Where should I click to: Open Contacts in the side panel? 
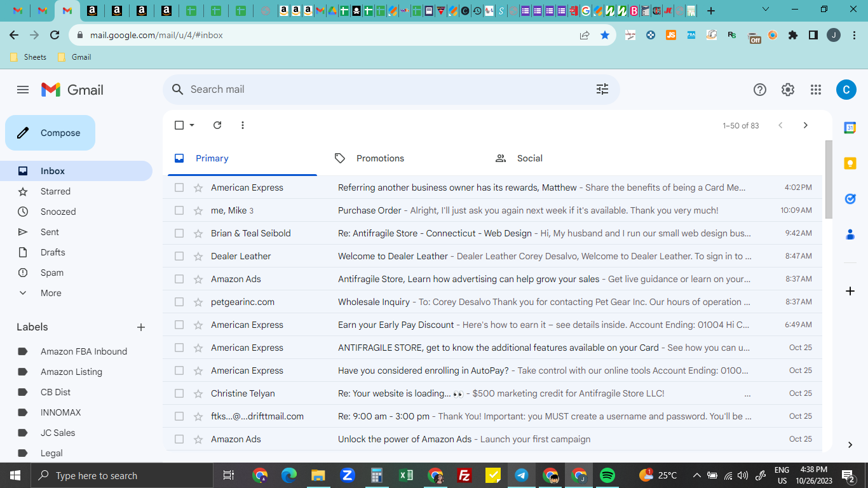pos(850,234)
